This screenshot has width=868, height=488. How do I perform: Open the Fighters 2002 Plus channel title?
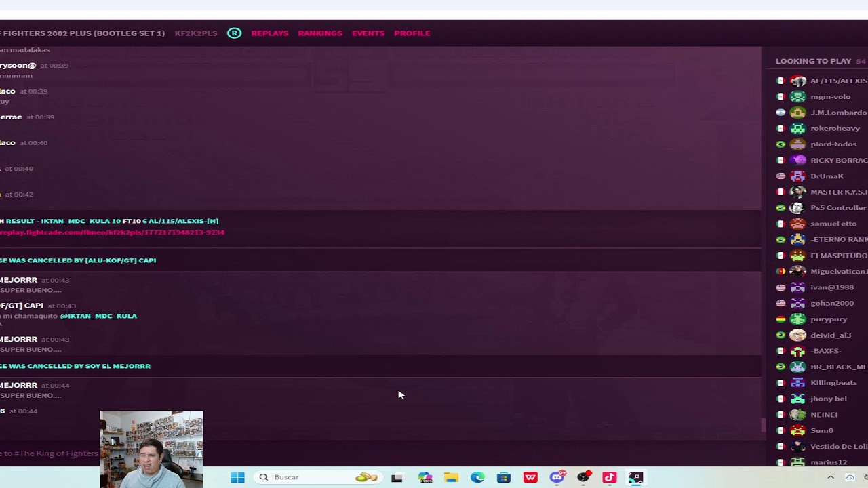[82, 33]
